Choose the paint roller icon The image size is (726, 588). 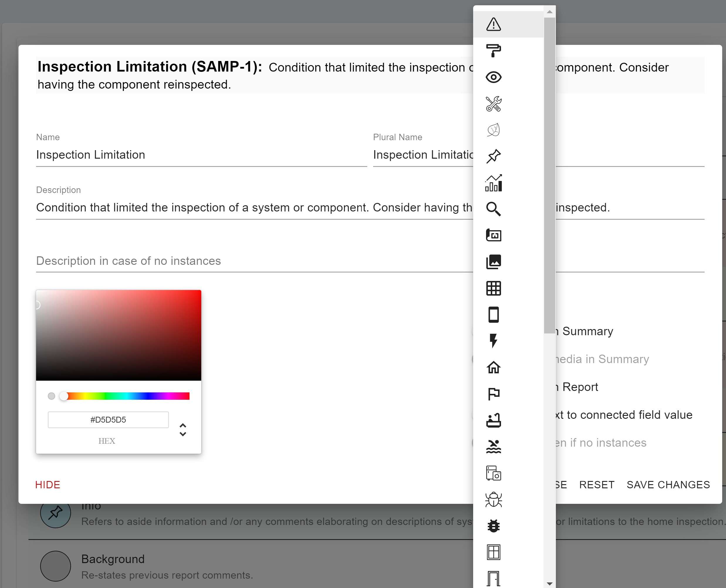coord(493,51)
